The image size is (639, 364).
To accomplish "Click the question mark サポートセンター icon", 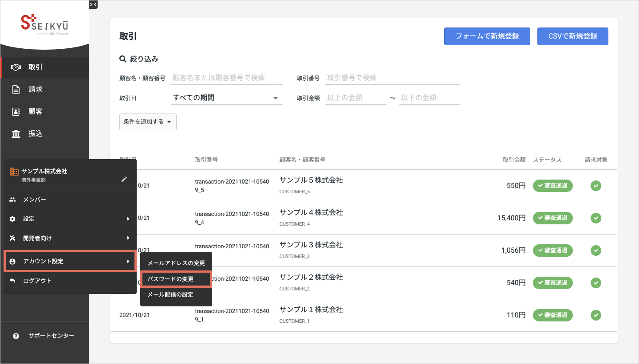I will pyautogui.click(x=16, y=336).
